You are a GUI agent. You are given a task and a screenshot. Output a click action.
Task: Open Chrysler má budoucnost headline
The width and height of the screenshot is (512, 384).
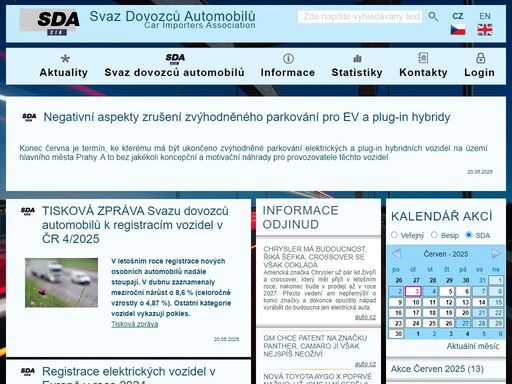point(315,257)
